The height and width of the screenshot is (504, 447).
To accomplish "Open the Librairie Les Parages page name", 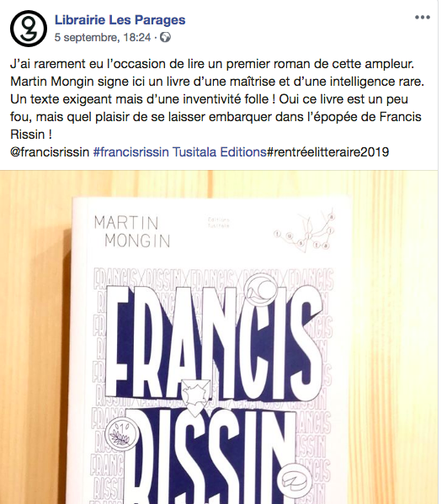I will pyautogui.click(x=120, y=20).
